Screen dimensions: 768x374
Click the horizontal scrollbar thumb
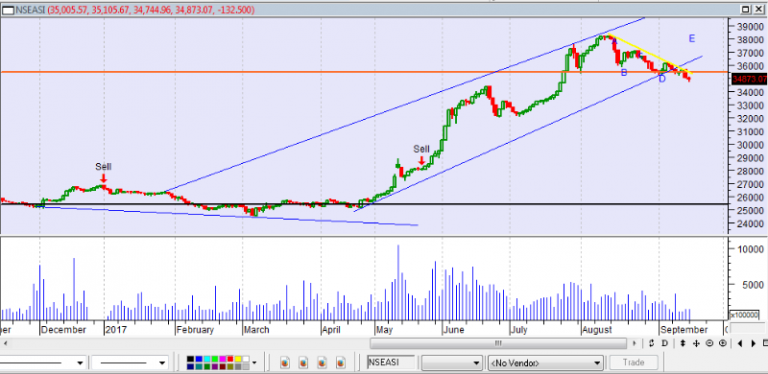pyautogui.click(x=498, y=343)
